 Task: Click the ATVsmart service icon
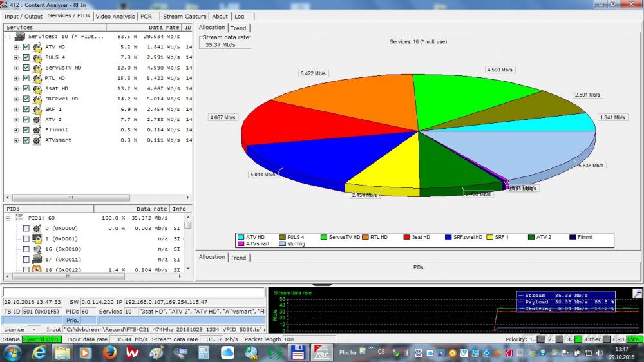pos(37,140)
